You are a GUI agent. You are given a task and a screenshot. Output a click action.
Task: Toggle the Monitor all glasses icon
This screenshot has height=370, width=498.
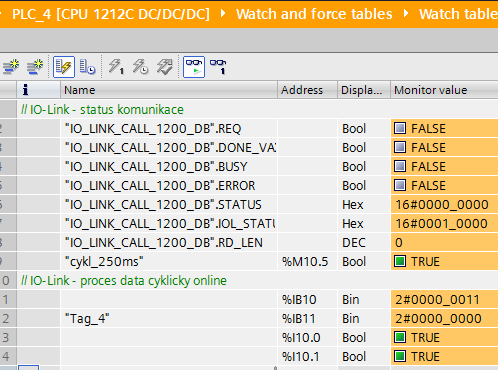coord(194,67)
